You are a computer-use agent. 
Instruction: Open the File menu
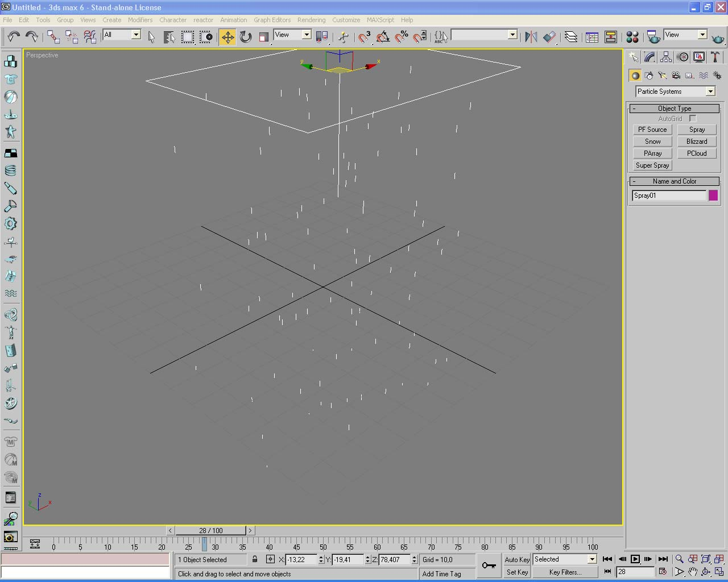tap(7, 20)
